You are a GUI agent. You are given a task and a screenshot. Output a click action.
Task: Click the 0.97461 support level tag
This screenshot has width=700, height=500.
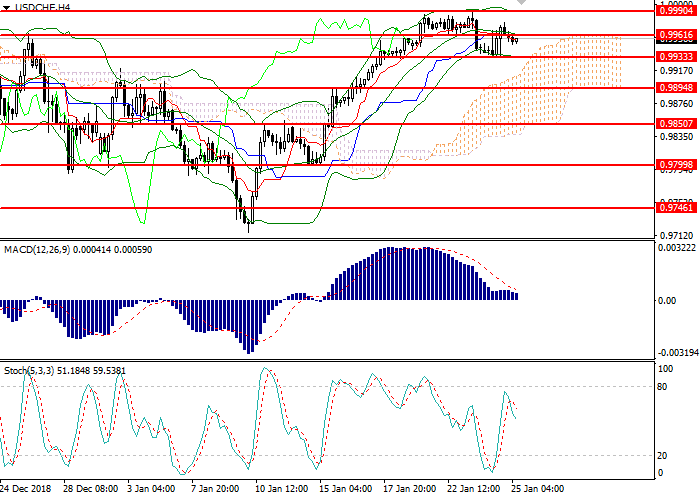click(x=677, y=208)
